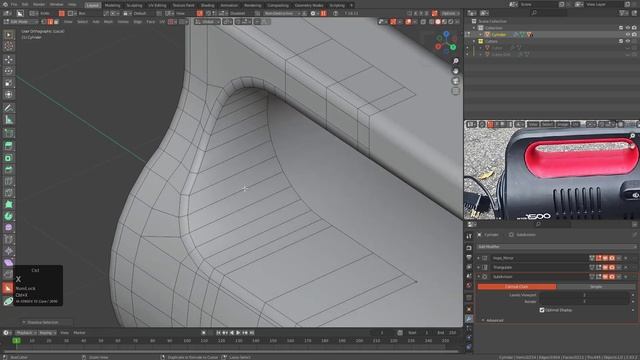The width and height of the screenshot is (640, 360).
Task: Switch to the UV Editing workspace tab
Action: tap(157, 5)
